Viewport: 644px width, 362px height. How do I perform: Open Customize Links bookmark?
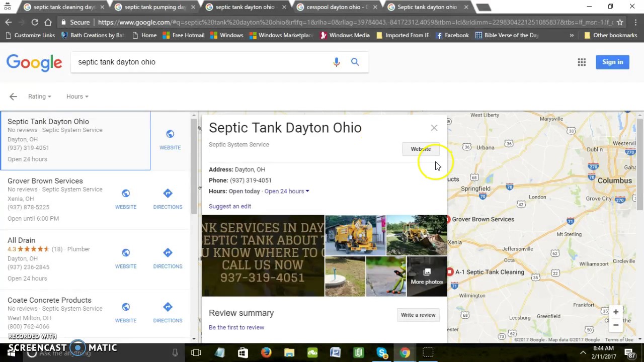pos(30,35)
